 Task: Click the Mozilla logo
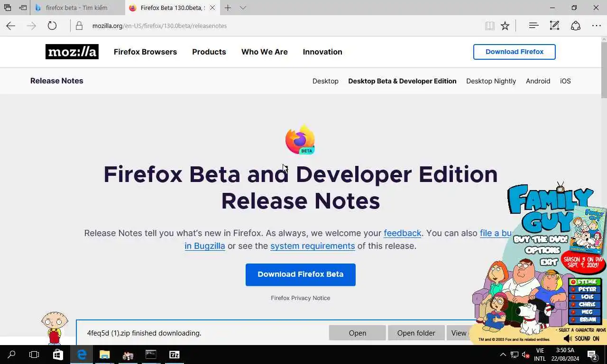pos(72,52)
